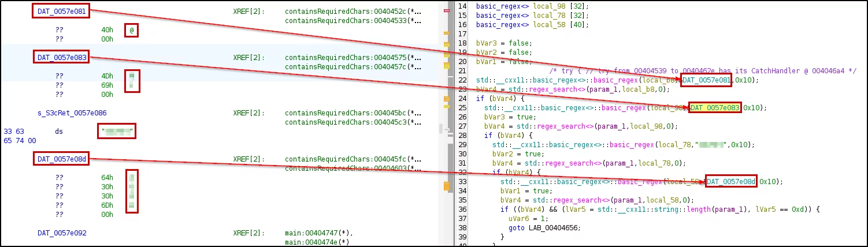Select the DAT_0057e081 label in the listing

tap(61, 12)
